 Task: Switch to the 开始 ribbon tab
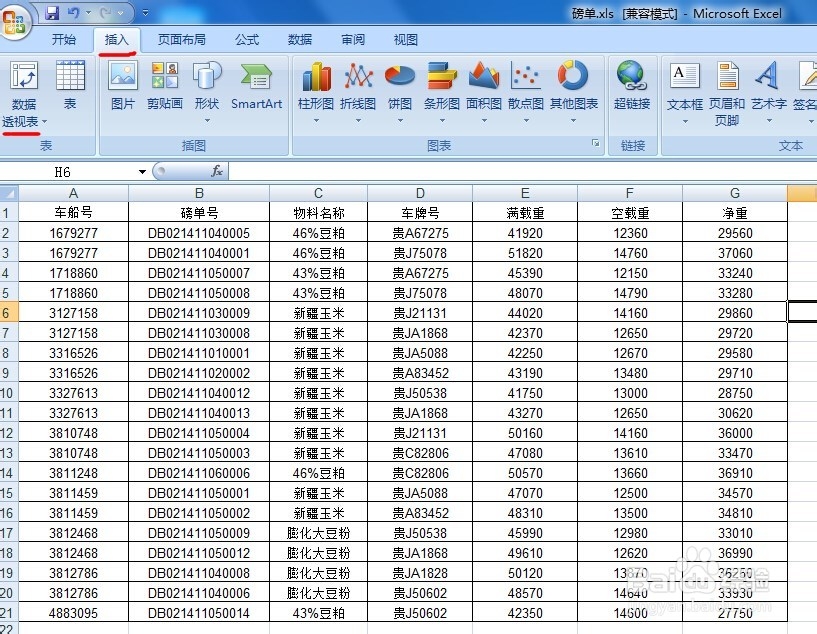[63, 40]
